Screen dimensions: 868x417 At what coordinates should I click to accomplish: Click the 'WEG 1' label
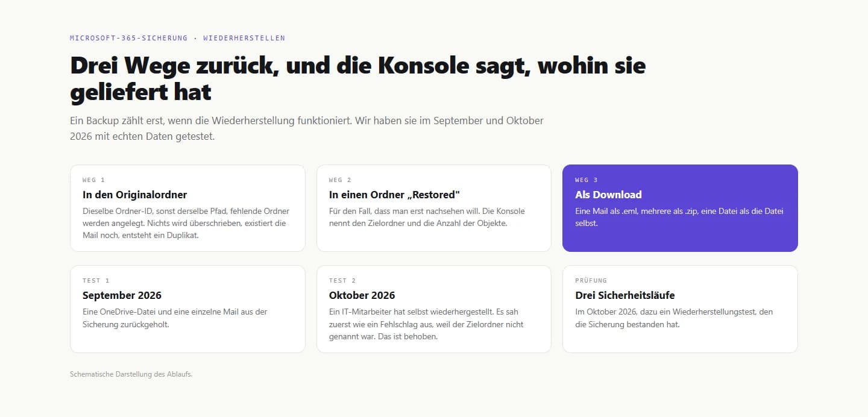click(93, 180)
